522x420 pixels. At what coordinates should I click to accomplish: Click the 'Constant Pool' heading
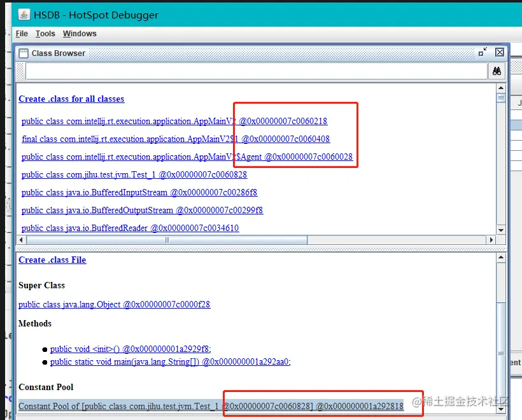[46, 387]
